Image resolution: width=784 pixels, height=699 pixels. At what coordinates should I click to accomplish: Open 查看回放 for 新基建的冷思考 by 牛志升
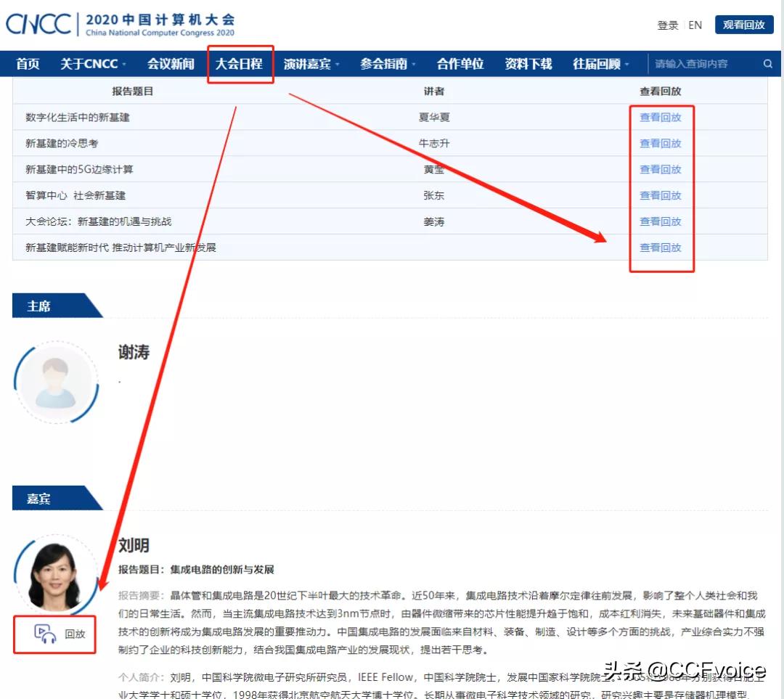pos(661,143)
